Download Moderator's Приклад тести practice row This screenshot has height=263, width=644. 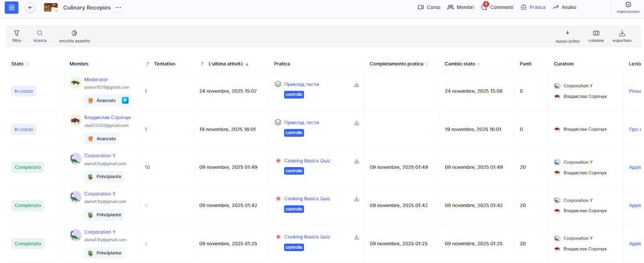tap(356, 85)
